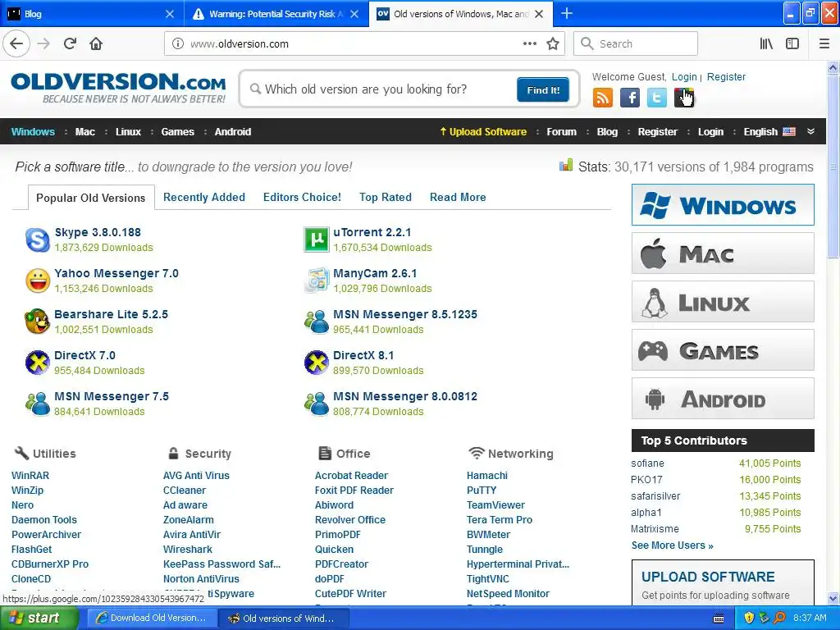The image size is (840, 630).
Task: Reload the page with the refresh icon
Action: pos(70,43)
